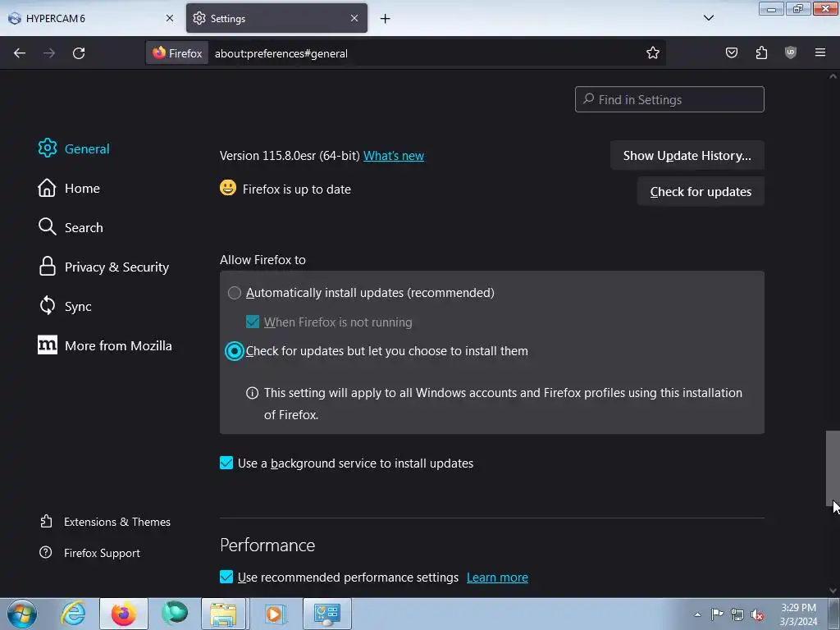The height and width of the screenshot is (630, 840).
Task: Click the muted volume tray icon
Action: point(757,614)
